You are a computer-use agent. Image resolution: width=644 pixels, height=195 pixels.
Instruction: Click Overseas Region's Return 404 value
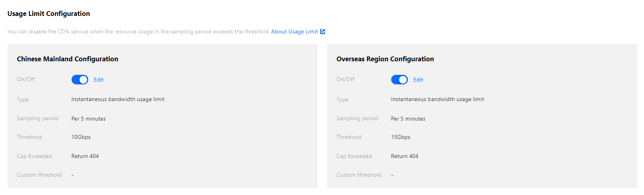coord(405,156)
